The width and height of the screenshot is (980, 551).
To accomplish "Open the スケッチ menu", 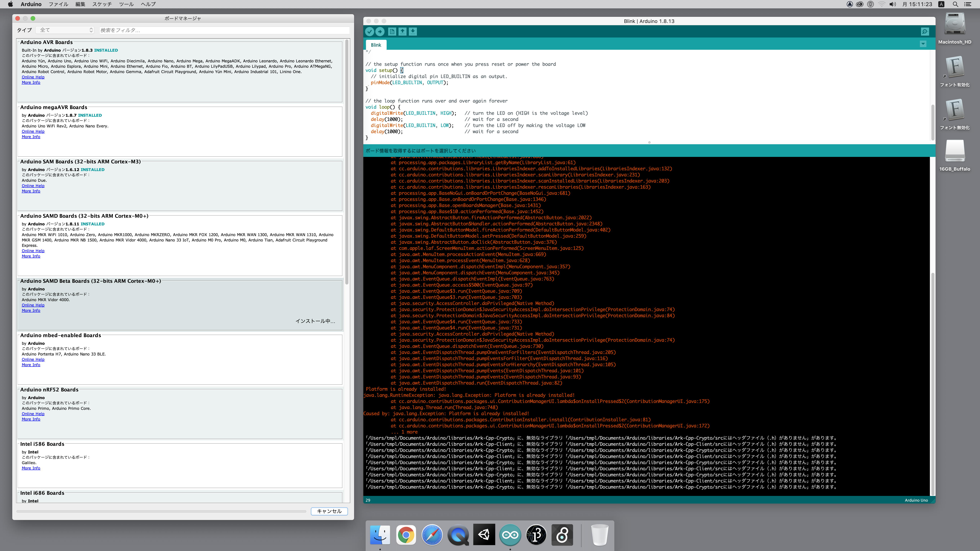I will pyautogui.click(x=102, y=4).
